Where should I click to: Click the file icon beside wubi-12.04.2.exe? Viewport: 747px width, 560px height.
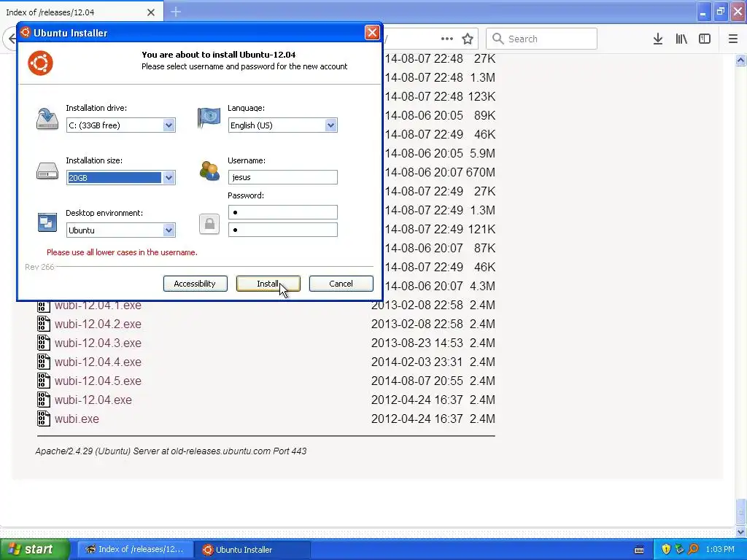click(43, 324)
